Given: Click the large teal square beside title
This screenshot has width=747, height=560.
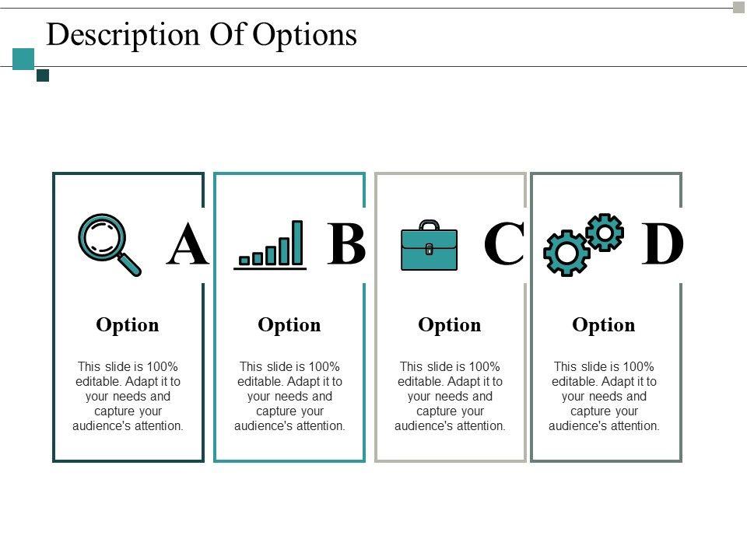Looking at the screenshot, I should tap(23, 58).
